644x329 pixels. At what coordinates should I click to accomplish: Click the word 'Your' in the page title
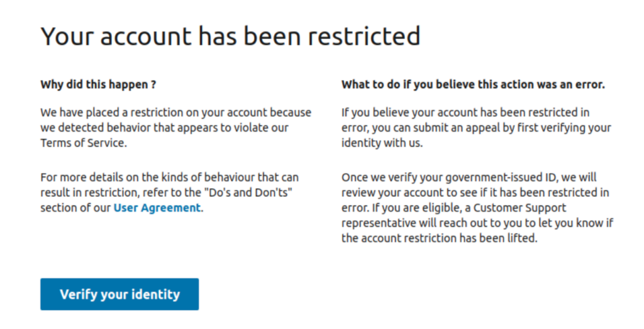pyautogui.click(x=67, y=36)
